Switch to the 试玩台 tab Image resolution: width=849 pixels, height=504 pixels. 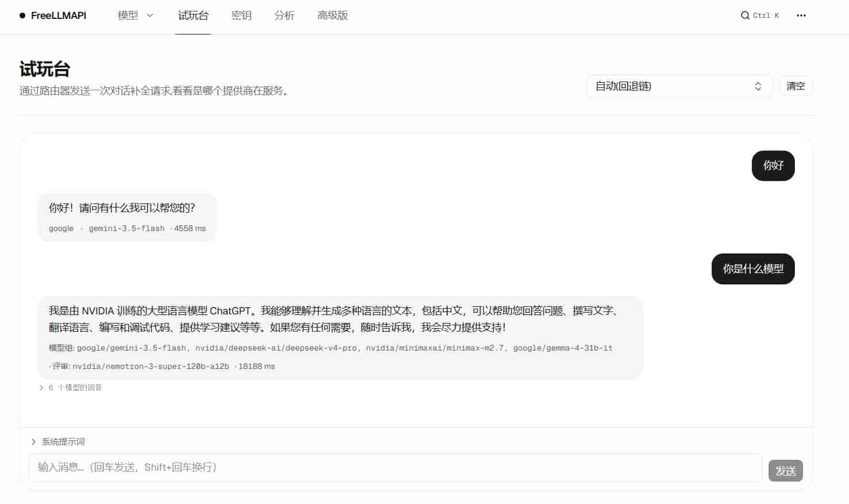(x=193, y=16)
